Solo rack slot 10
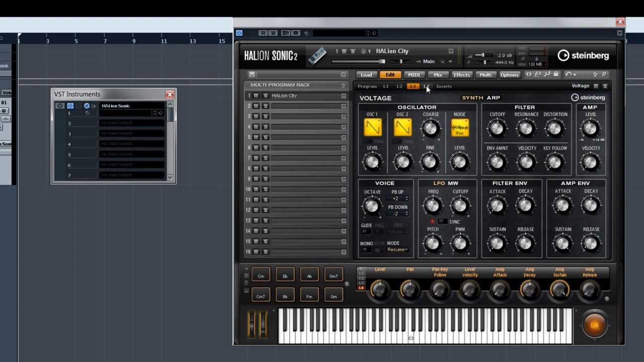 coord(265,189)
